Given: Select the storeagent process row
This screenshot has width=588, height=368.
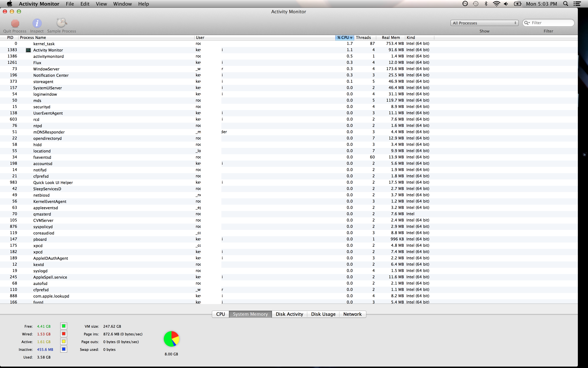Looking at the screenshot, I should (x=289, y=81).
